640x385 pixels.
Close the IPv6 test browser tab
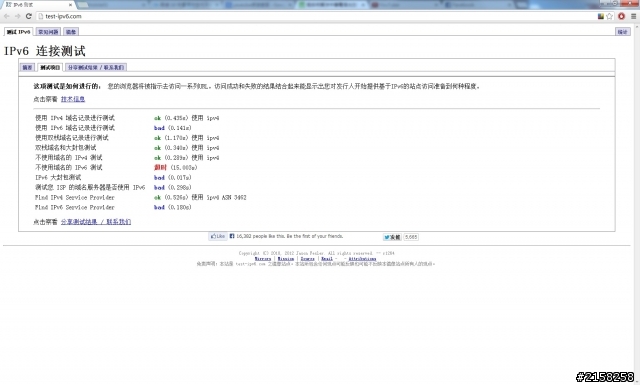pyautogui.click(x=70, y=5)
